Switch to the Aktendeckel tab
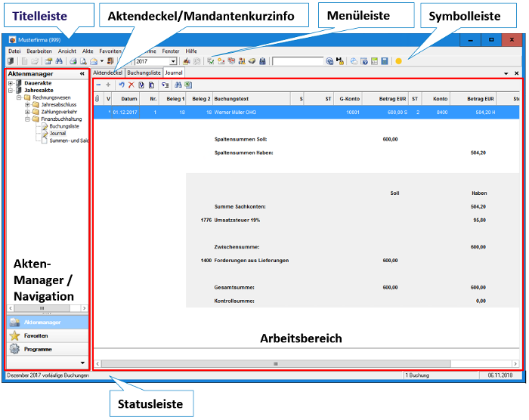529x420 pixels. (x=107, y=73)
